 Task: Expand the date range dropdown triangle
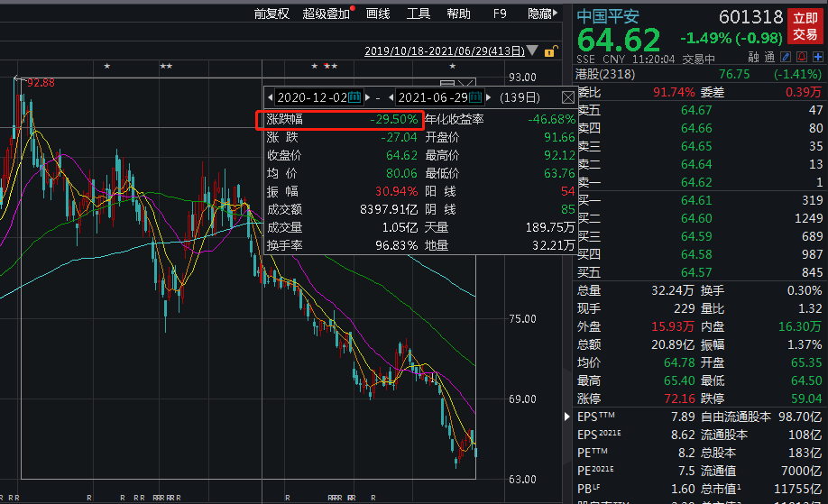click(533, 50)
